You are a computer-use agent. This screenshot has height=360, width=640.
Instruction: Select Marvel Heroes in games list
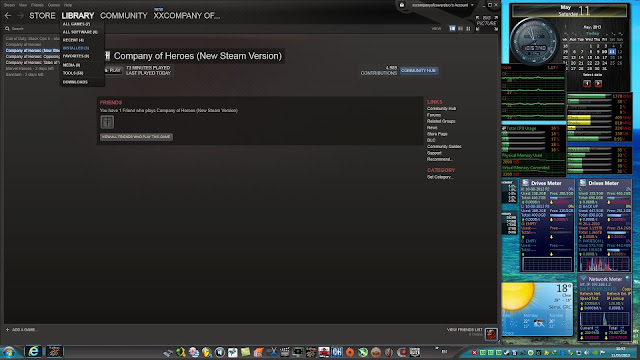(x=29, y=69)
